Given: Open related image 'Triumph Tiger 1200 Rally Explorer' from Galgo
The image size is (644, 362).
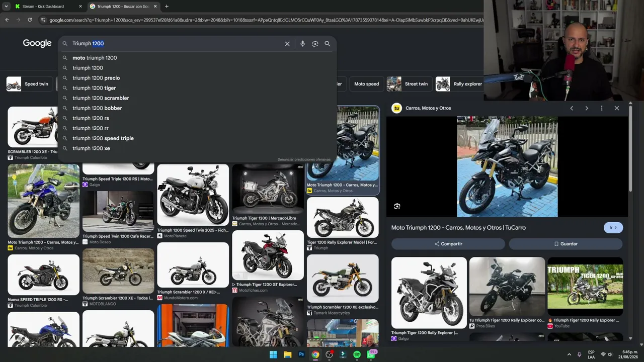Looking at the screenshot, I should pos(429,293).
